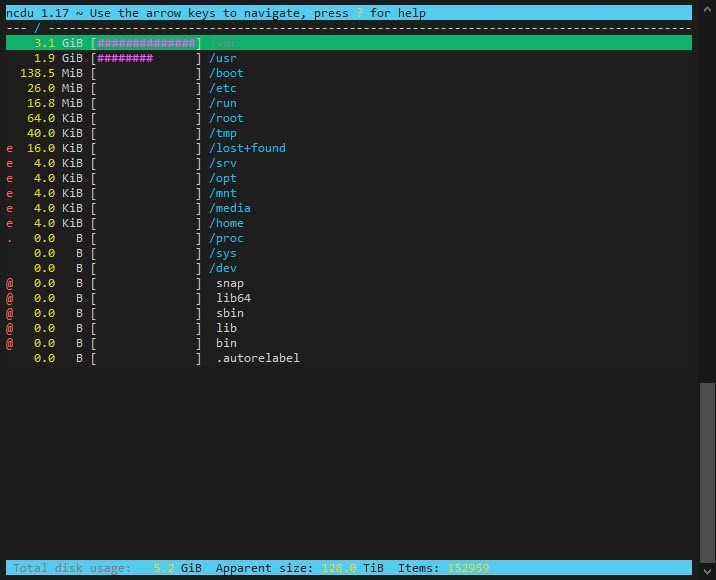
Task: Select the /dev directory entry
Action: (222, 268)
